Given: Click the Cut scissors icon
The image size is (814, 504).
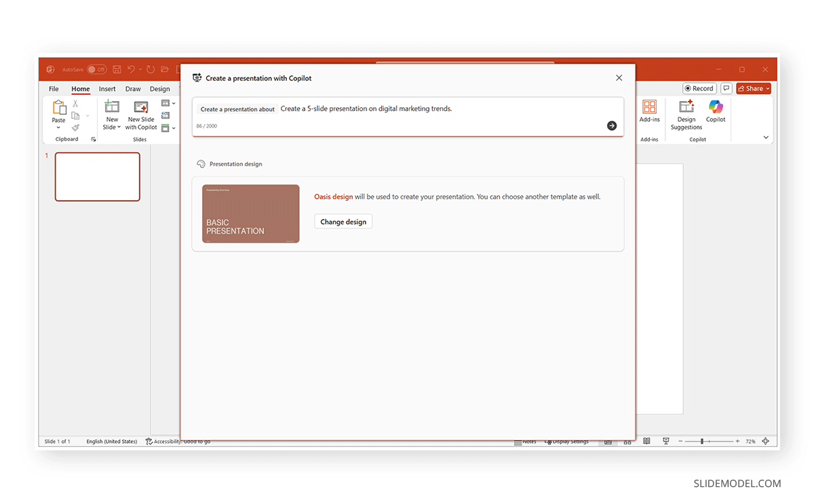Looking at the screenshot, I should point(75,104).
